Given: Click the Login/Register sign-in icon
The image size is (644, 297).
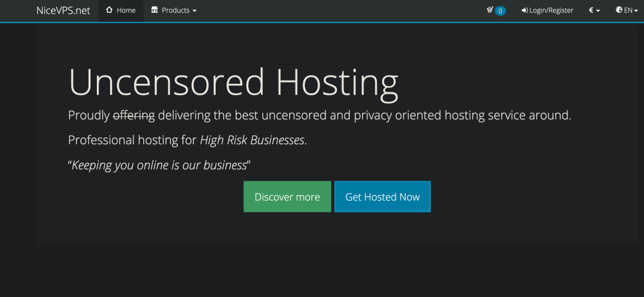Looking at the screenshot, I should (525, 11).
